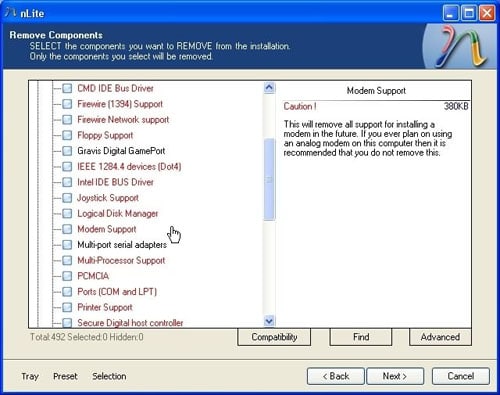Open the Tray menu
Viewport: 500px width, 395px height.
click(x=30, y=376)
